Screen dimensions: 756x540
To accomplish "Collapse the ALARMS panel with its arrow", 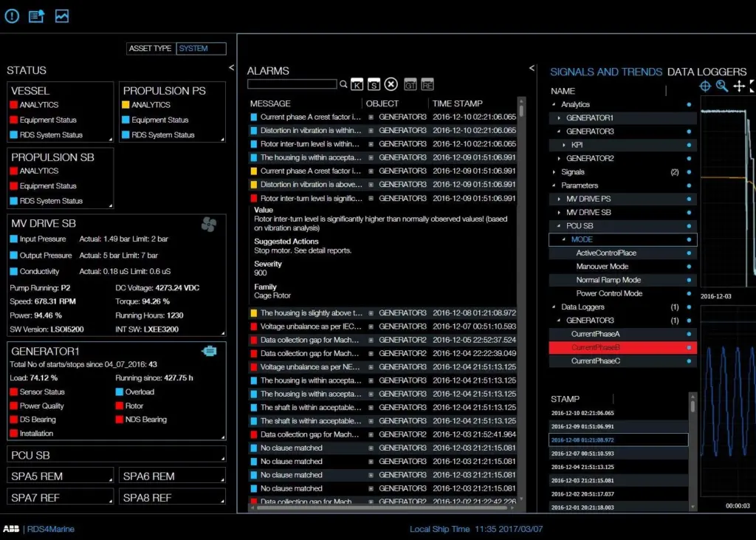I will coord(532,68).
